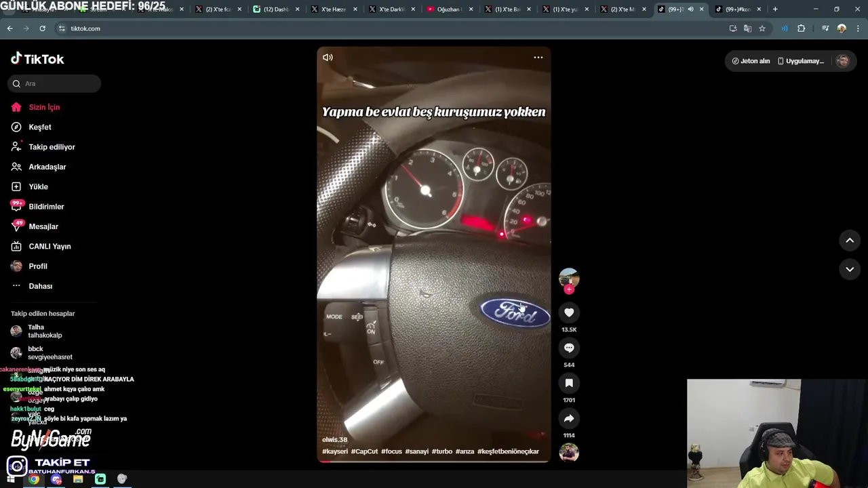The width and height of the screenshot is (868, 488).
Task: Share the video with arrow icon
Action: (569, 418)
